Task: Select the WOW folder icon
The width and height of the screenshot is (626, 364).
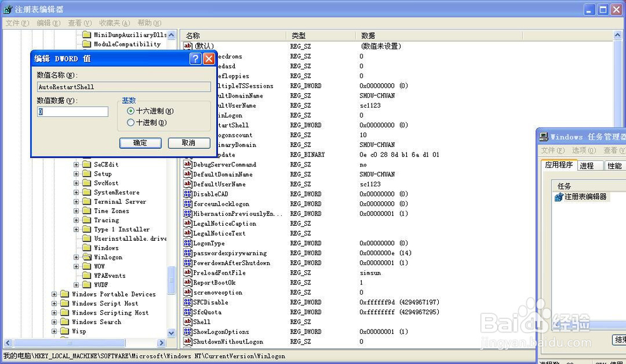Action: point(86,266)
